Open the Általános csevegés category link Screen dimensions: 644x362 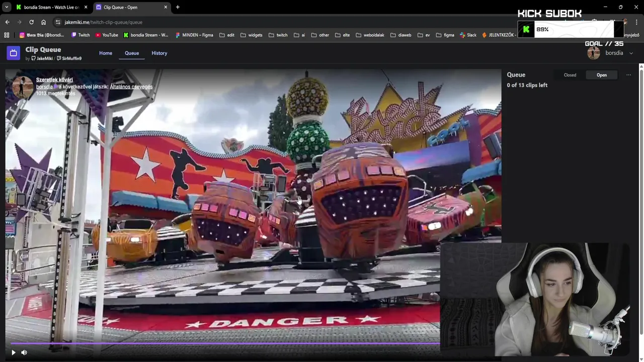(x=131, y=87)
